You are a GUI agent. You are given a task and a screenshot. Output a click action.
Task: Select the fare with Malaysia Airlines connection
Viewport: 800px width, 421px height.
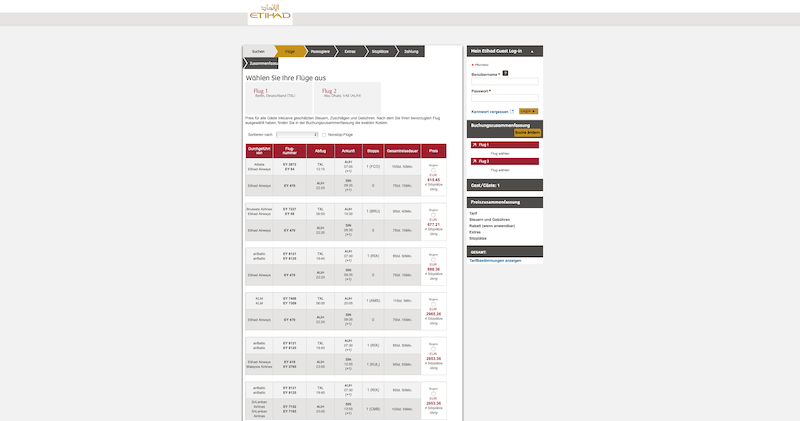pyautogui.click(x=433, y=349)
